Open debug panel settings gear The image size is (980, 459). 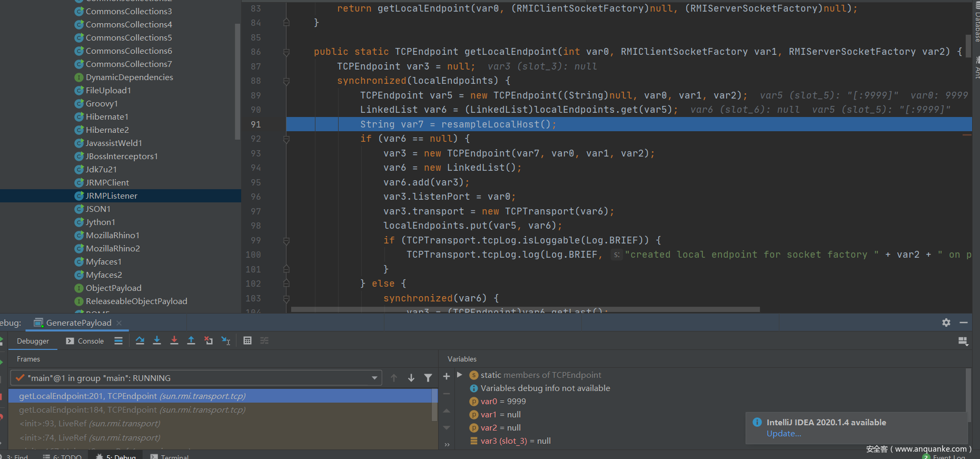coord(946,323)
